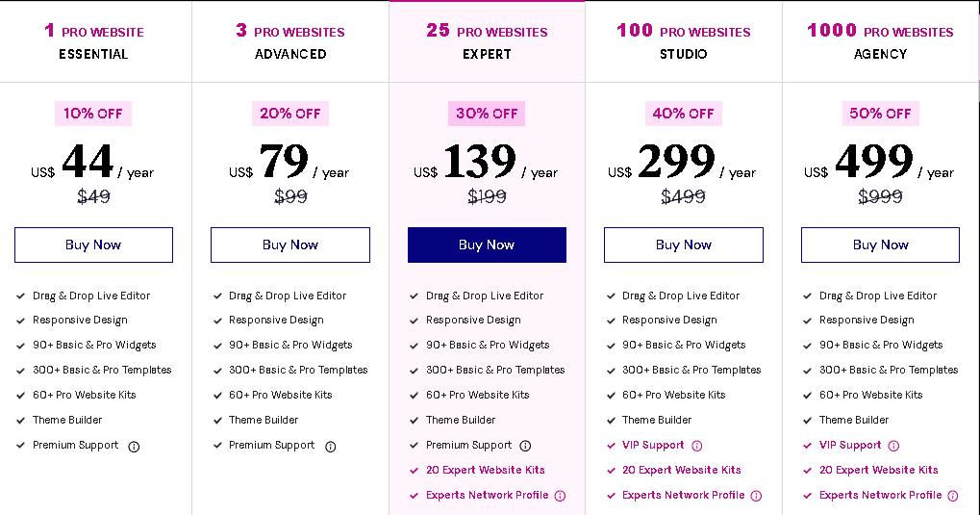
Task: Click info icon beside Essential Premium Support
Action: (x=134, y=446)
